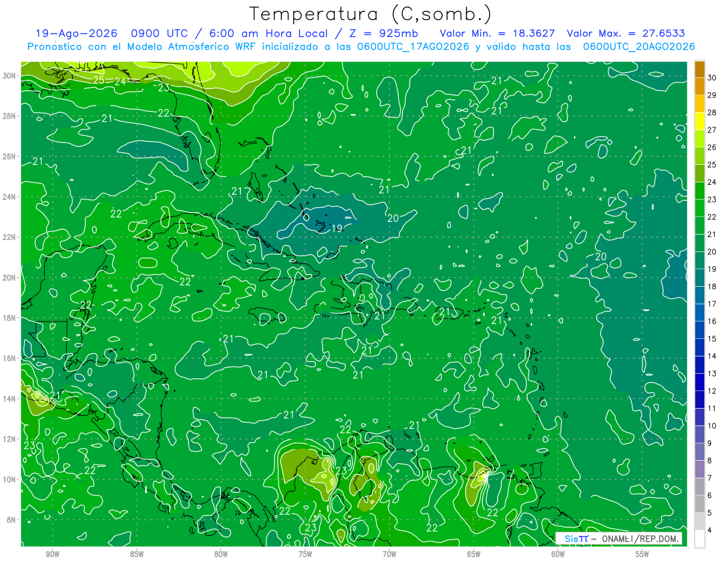Click the "25" contour label on the map
728x562 pixels.
(99, 80)
